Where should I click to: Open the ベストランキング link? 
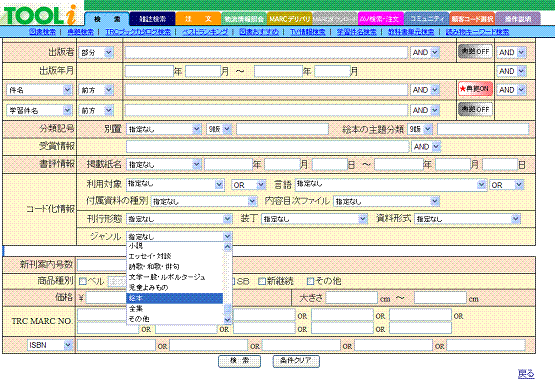tap(205, 32)
